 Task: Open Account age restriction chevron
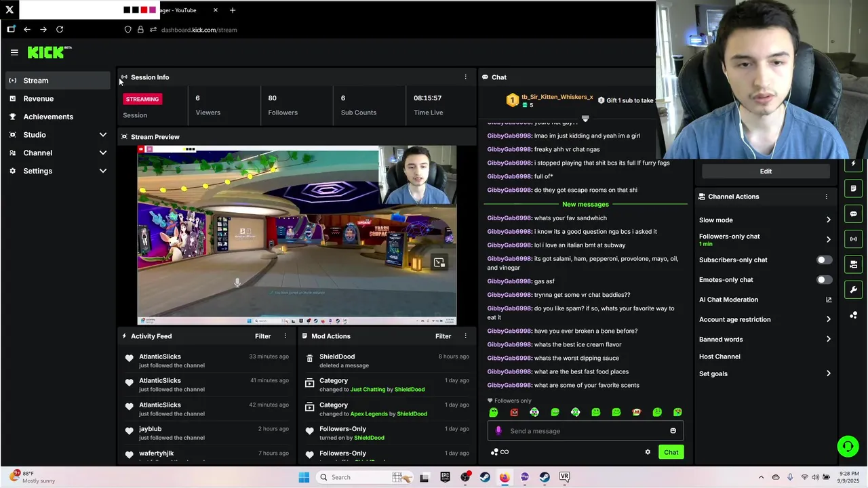828,319
